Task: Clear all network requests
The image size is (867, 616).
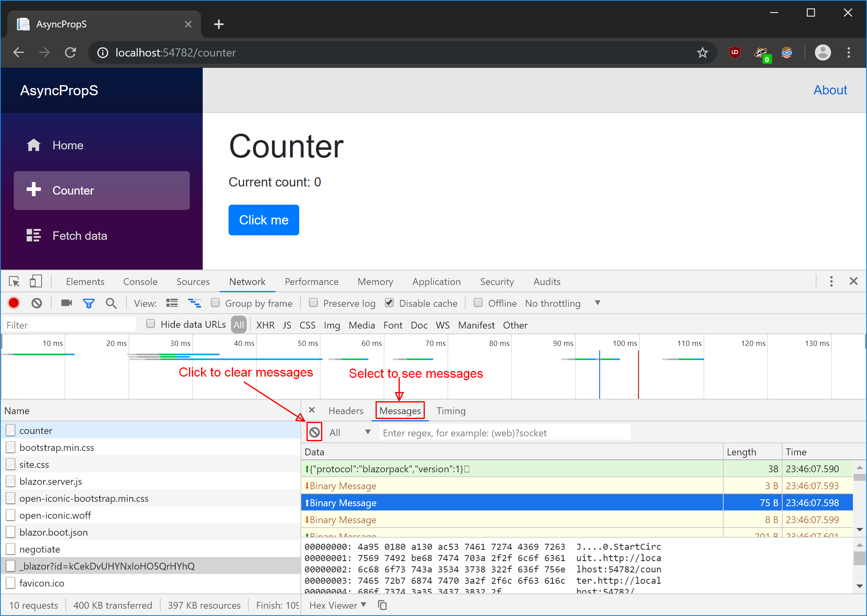Action: (x=37, y=303)
